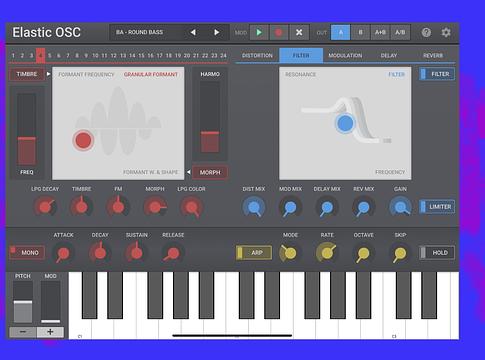
Task: Click the blue dot in Filter XY pad
Action: tap(345, 123)
